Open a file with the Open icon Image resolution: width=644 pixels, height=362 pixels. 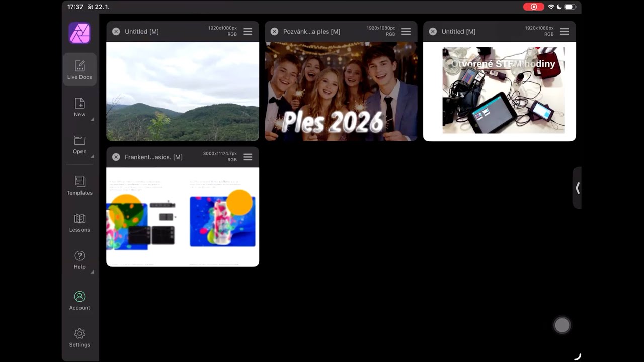tap(79, 144)
